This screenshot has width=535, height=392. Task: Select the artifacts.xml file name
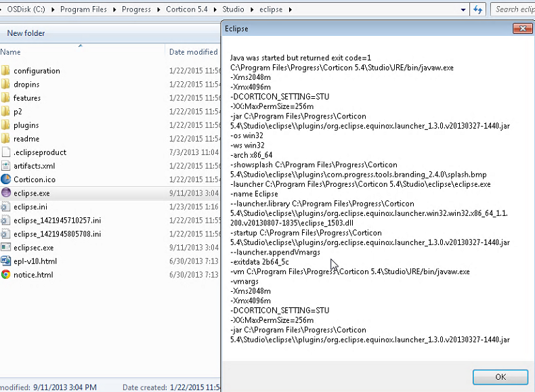click(x=34, y=166)
